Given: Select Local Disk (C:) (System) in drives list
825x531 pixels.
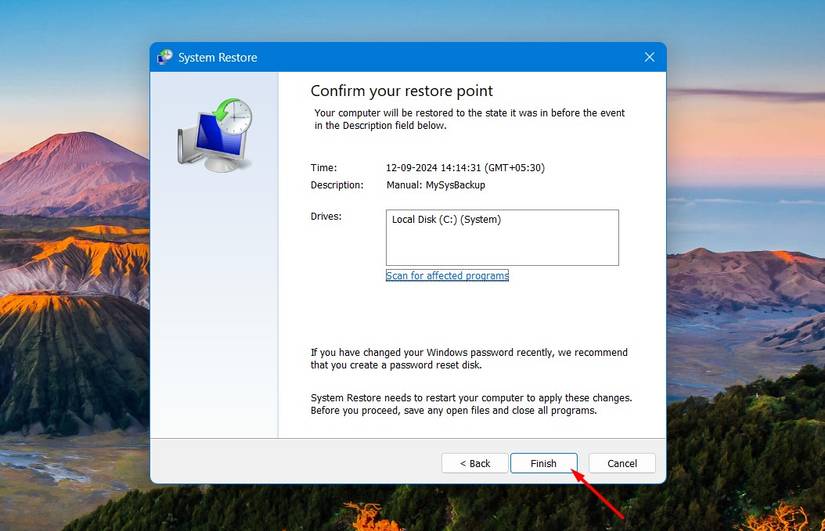Looking at the screenshot, I should tap(446, 219).
